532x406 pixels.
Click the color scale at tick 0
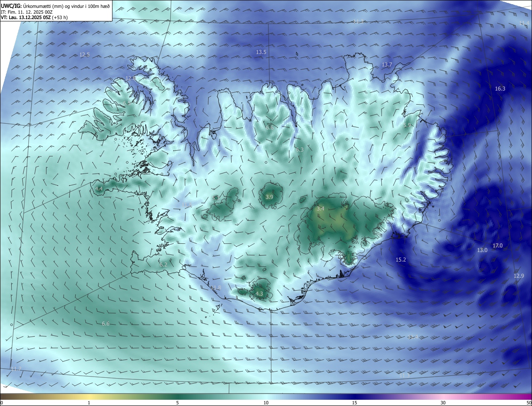tap(2, 403)
